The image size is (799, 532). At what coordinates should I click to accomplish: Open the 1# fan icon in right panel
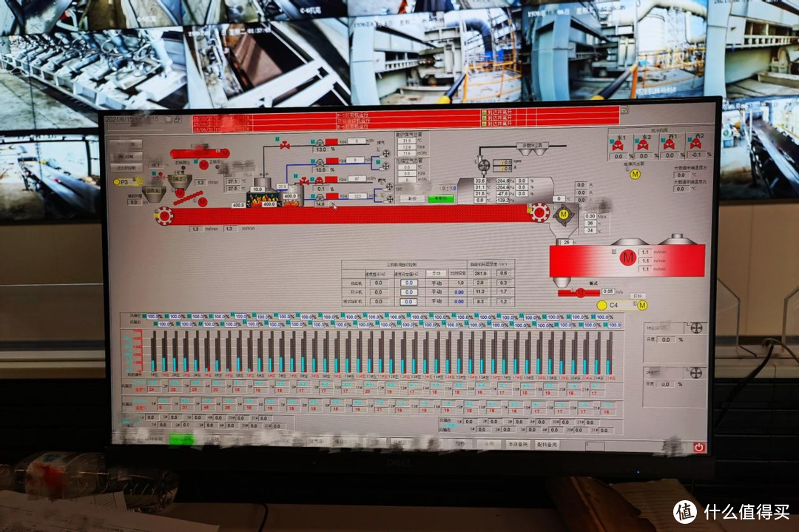[695, 329]
